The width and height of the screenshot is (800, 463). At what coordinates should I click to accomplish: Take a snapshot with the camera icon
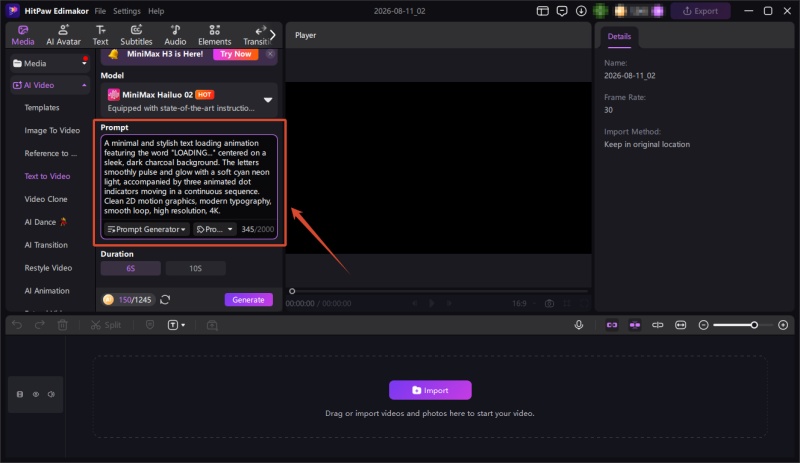coord(549,303)
